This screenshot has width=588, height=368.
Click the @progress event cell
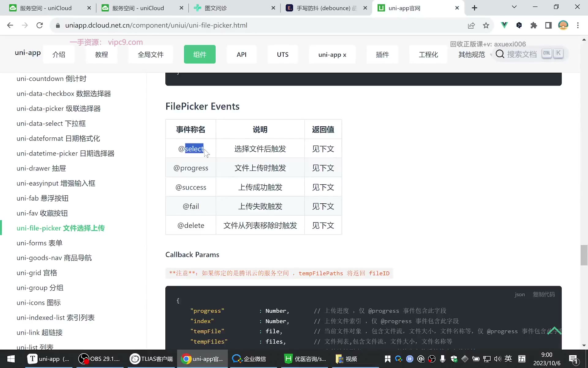[191, 168]
